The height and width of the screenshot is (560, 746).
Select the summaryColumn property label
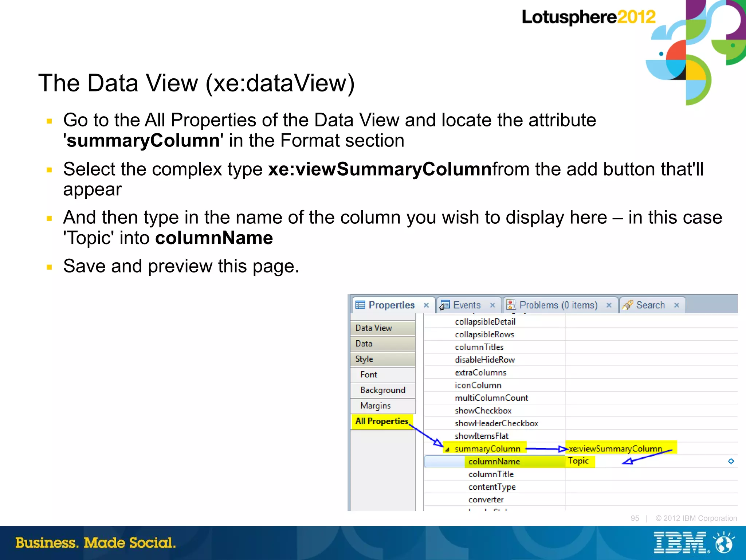[487, 449]
